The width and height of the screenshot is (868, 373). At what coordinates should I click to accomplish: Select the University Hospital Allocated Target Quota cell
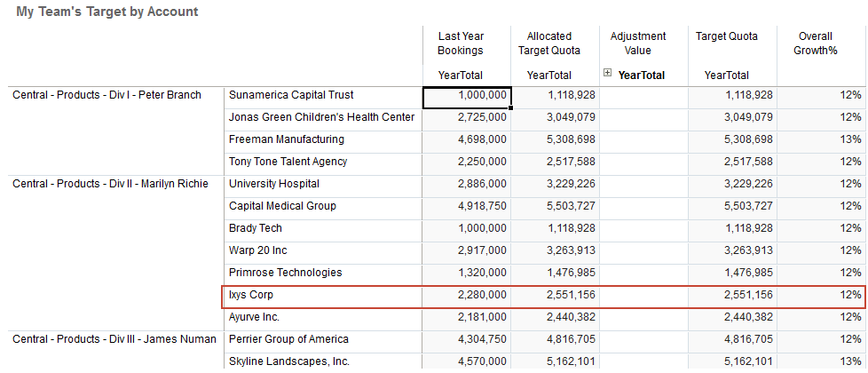(x=555, y=185)
